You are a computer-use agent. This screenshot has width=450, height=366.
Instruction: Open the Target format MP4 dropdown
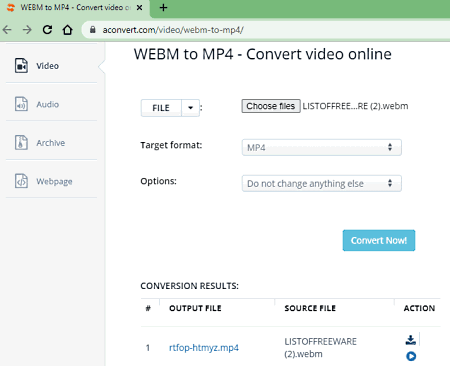tap(322, 147)
